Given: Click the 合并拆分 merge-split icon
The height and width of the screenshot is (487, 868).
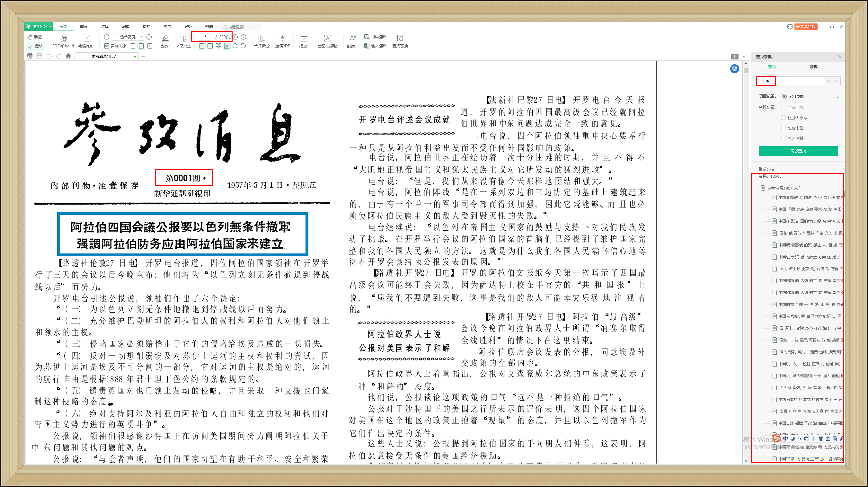Looking at the screenshot, I should click(261, 38).
